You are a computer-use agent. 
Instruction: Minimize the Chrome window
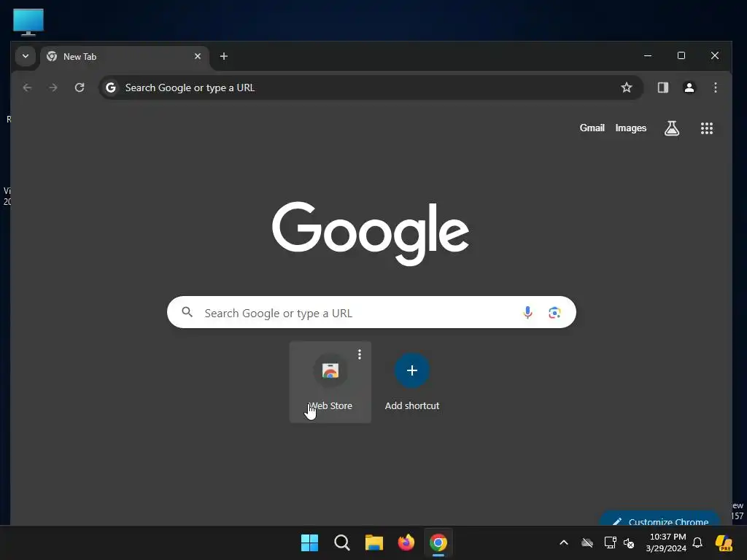point(648,55)
